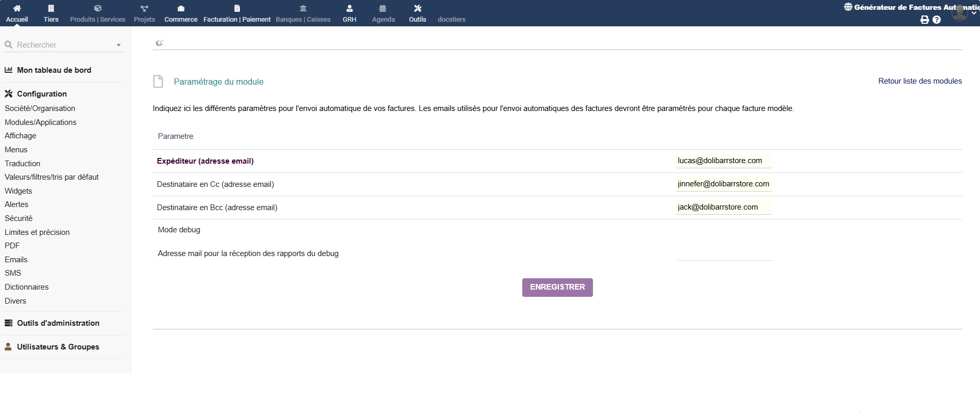Screen dimensions: 980x413
Task: Click the Retour liste des modules link
Action: click(x=920, y=81)
